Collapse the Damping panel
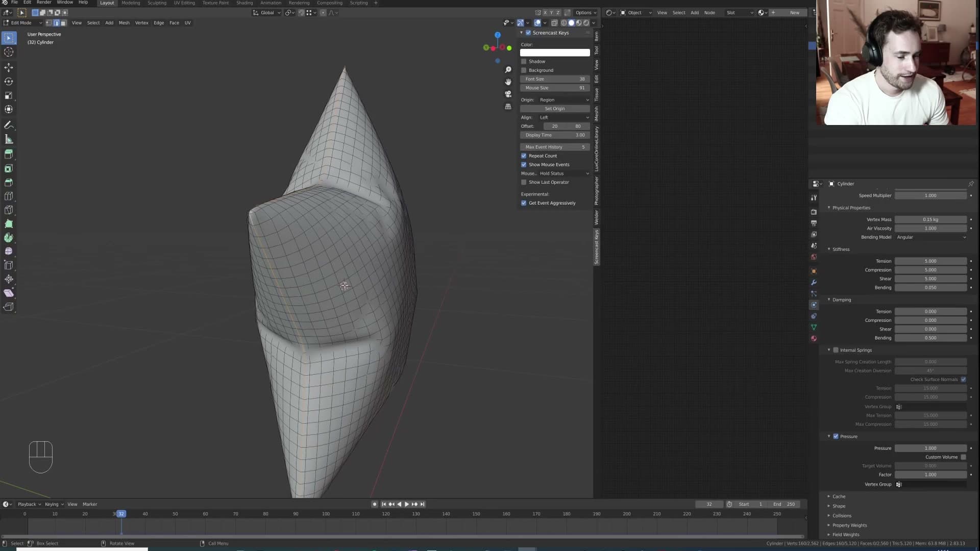Image resolution: width=980 pixels, height=551 pixels. (x=841, y=300)
